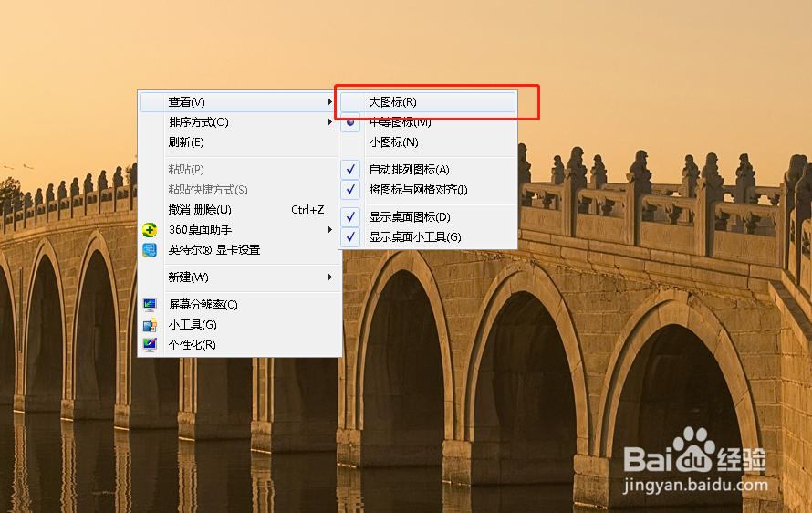812x513 pixels.
Task: Toggle 显示桌面图标(D) checkmark
Action: pyautogui.click(x=350, y=216)
